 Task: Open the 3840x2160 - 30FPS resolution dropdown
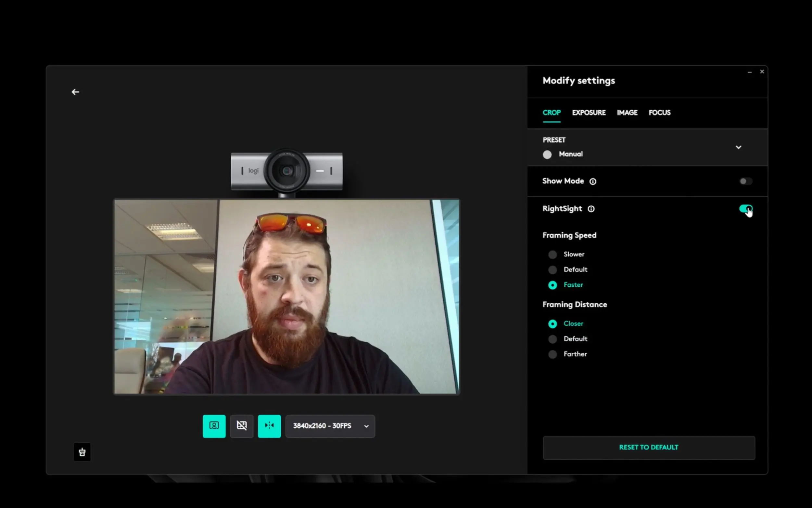pos(330,426)
